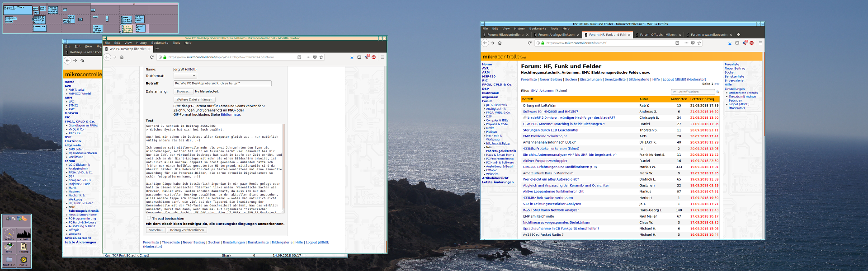Viewport: 868px width, 271px height.
Task: Click the Browse... file button
Action: (183, 91)
